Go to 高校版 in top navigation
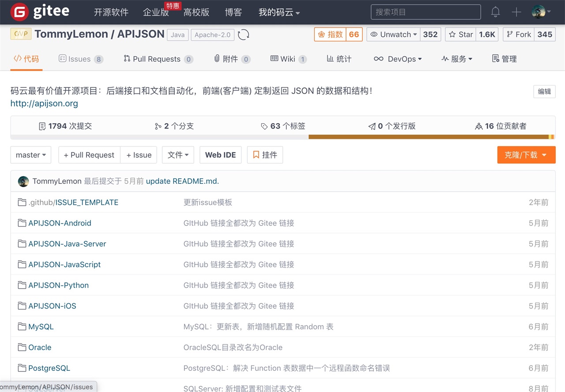Viewport: 565px width, 392px height. coord(196,12)
